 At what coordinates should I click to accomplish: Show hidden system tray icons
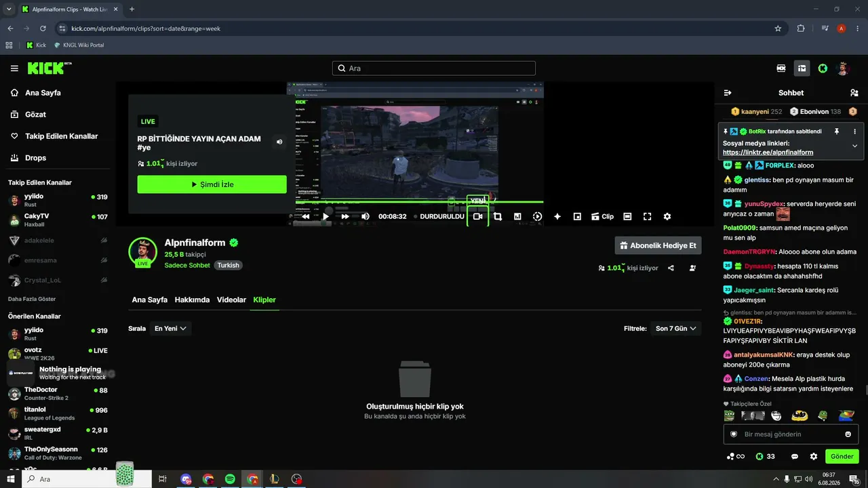click(776, 479)
